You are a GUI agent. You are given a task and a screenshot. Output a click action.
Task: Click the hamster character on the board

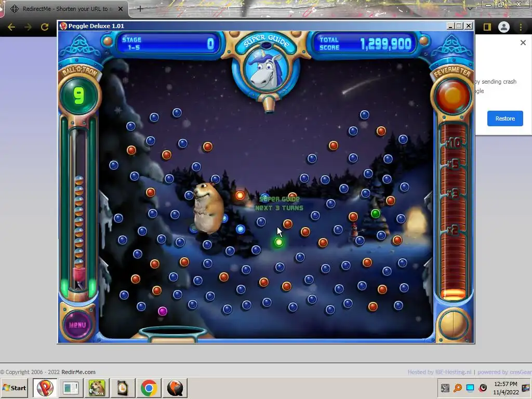208,208
